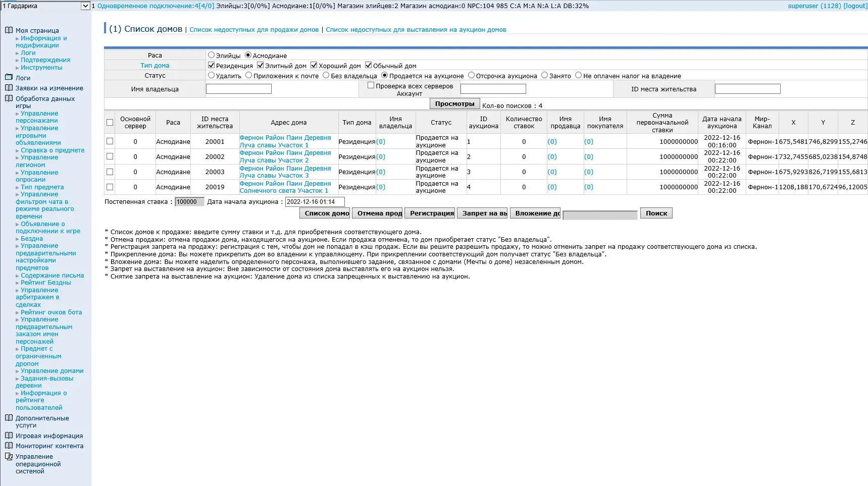Click the Список домо button

(x=325, y=213)
